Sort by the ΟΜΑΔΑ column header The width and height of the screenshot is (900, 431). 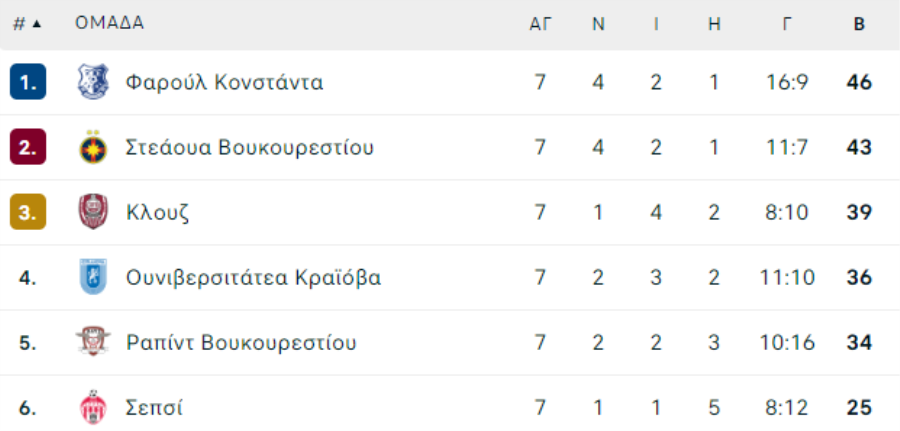[109, 24]
